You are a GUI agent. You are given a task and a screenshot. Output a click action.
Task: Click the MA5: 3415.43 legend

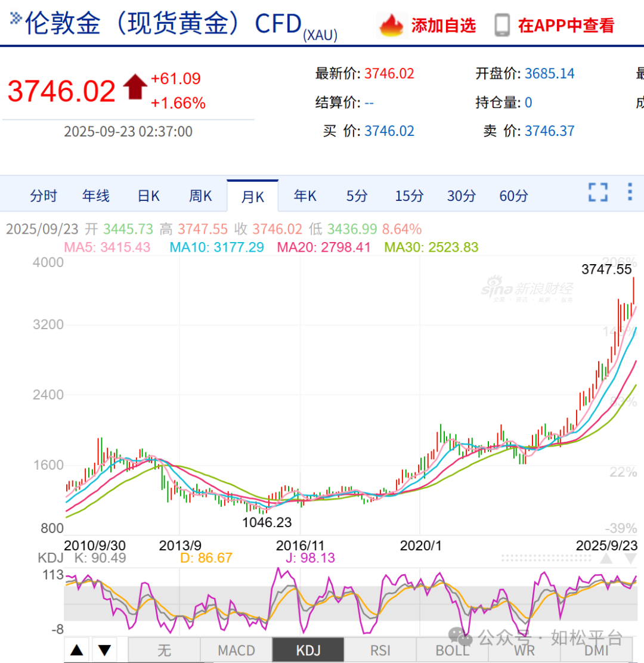click(107, 247)
